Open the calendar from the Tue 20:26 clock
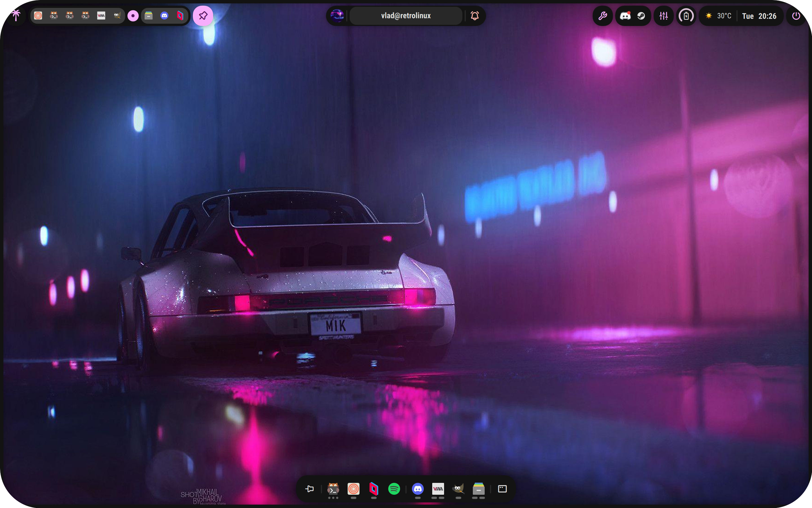Image resolution: width=812 pixels, height=508 pixels. click(759, 16)
